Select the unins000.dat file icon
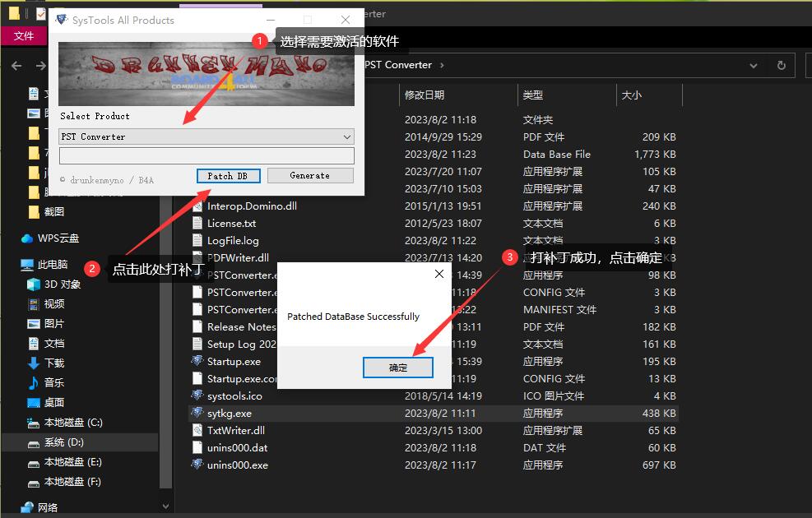The height and width of the screenshot is (518, 812). tap(197, 447)
